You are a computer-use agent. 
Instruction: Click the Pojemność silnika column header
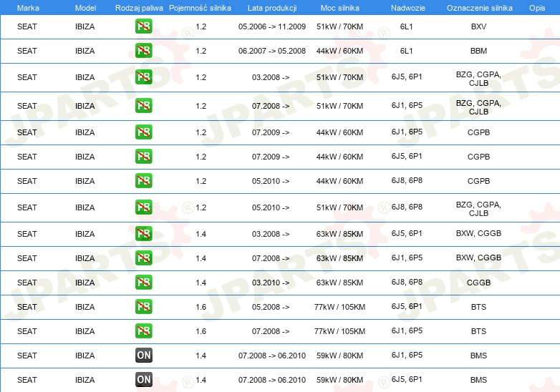coord(200,8)
